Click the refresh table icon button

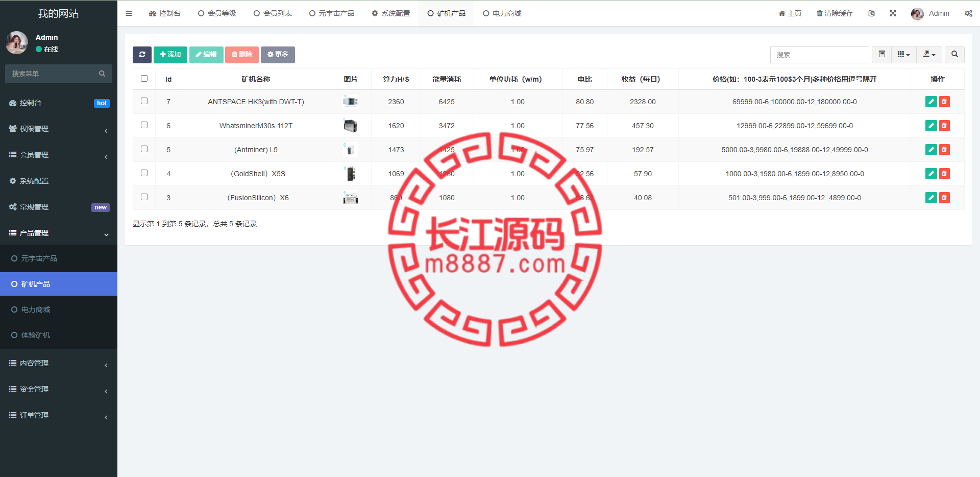tap(142, 55)
